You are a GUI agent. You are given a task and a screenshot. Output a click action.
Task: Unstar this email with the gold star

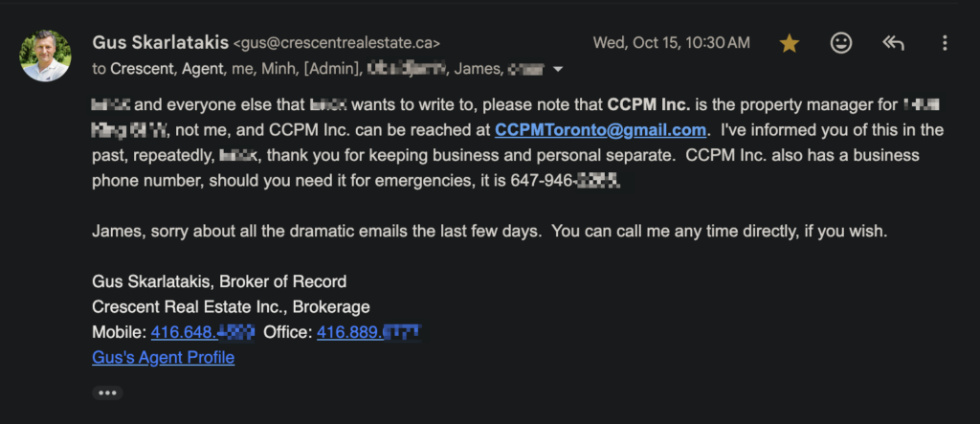[790, 43]
